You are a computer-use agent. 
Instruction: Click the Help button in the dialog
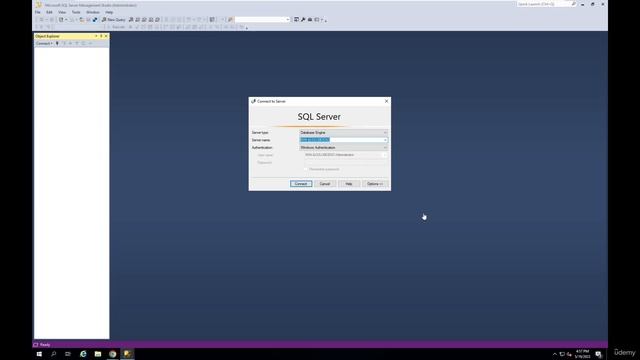click(x=349, y=184)
